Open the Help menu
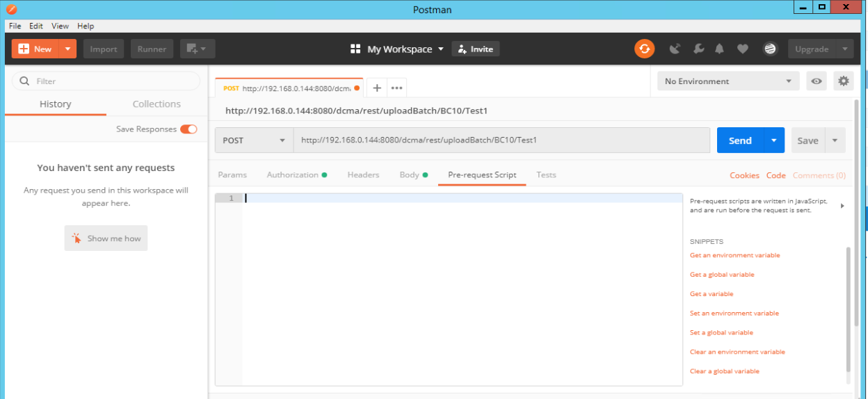This screenshot has width=868, height=399. click(x=86, y=26)
